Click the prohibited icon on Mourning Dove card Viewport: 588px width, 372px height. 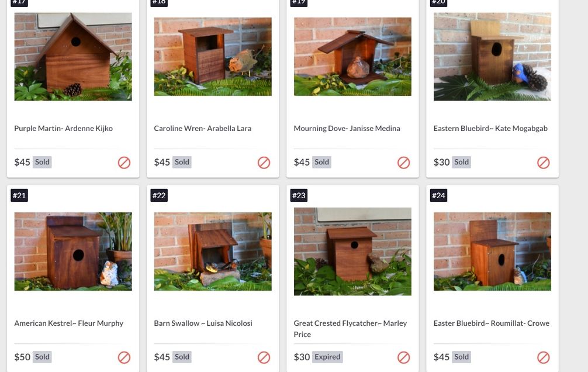pos(403,163)
